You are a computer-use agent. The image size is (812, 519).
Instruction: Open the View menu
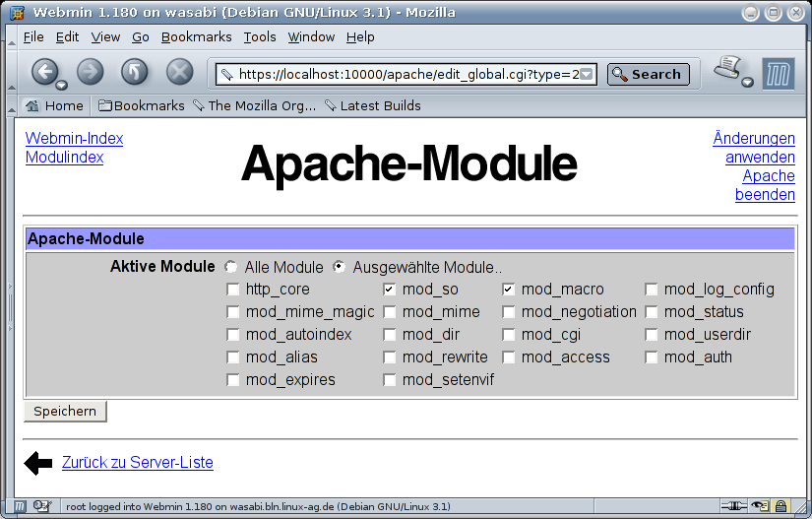tap(105, 37)
